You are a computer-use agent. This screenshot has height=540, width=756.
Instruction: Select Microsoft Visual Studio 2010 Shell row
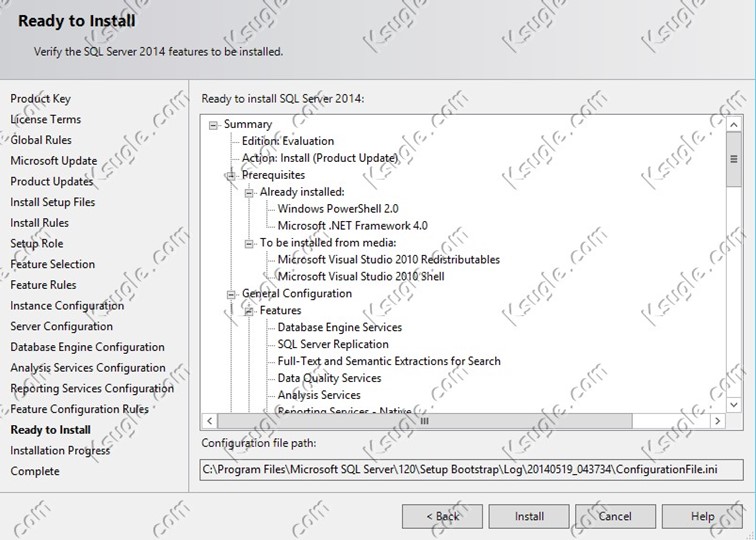(361, 276)
